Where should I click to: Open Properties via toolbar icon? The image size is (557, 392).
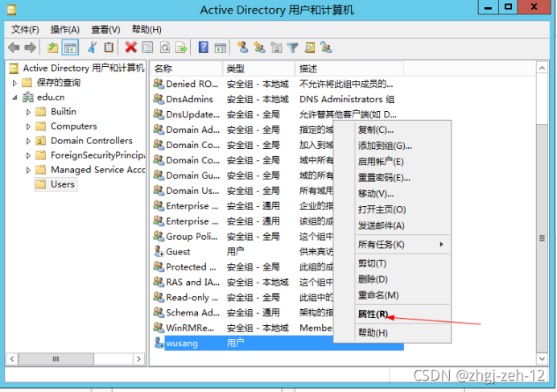(x=147, y=47)
